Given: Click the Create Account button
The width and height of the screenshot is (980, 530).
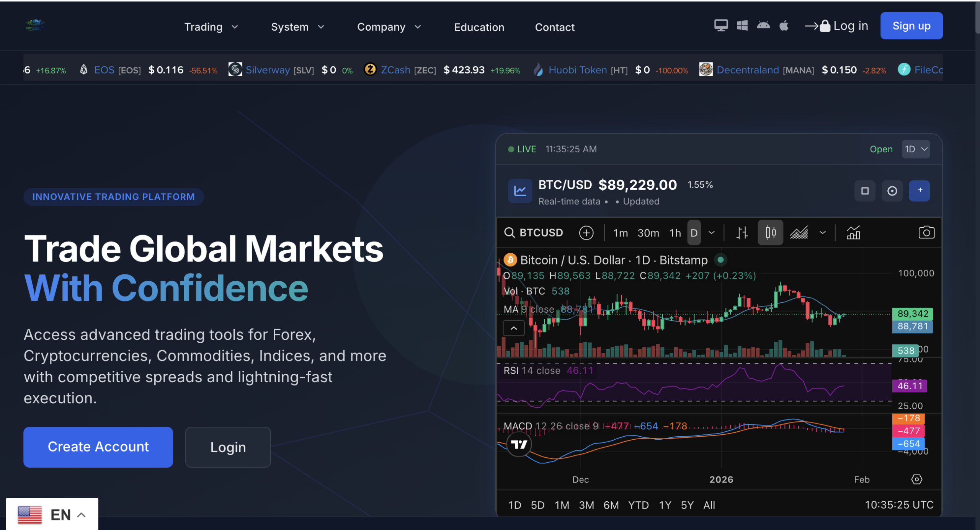Looking at the screenshot, I should [x=98, y=447].
